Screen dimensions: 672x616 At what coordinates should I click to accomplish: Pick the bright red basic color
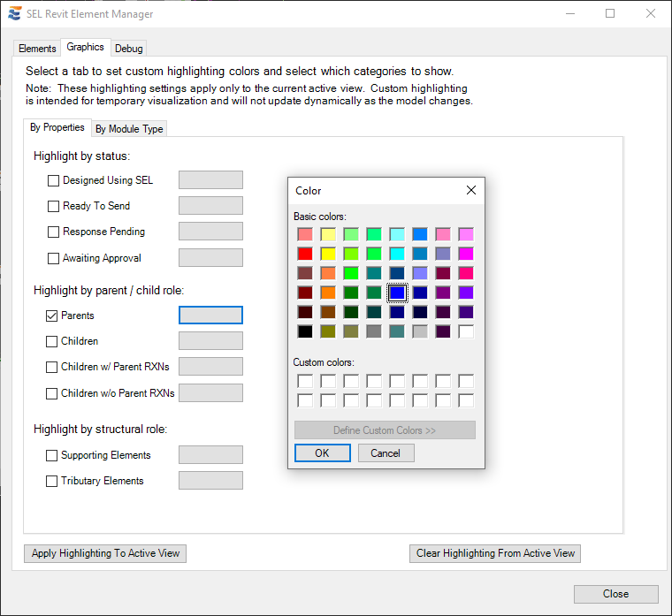coord(305,254)
